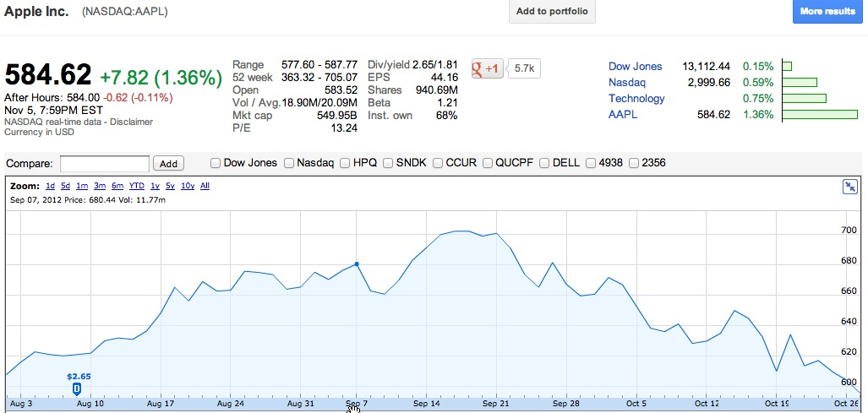Enable the HPQ comparison checkbox

coord(345,163)
